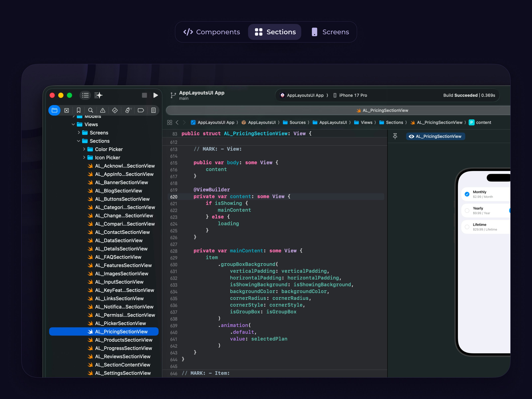Select the Lifetime plan radio button

pyautogui.click(x=467, y=227)
